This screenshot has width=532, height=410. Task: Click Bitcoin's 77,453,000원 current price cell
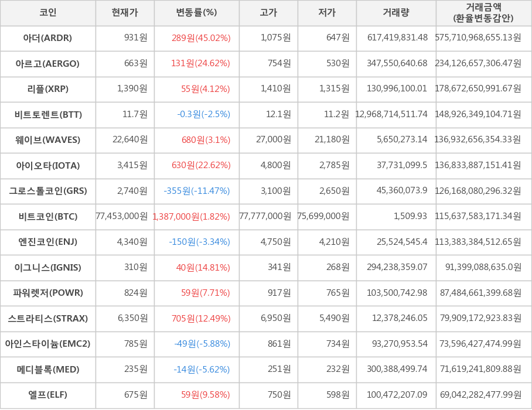click(x=122, y=216)
